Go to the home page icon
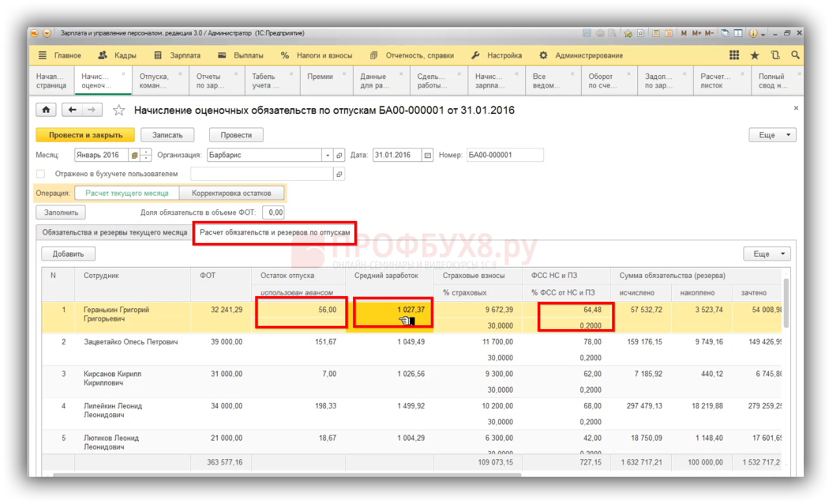 (x=46, y=110)
